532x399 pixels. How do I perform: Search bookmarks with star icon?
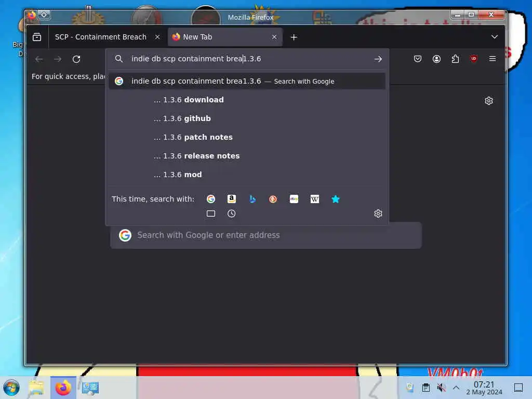click(335, 199)
